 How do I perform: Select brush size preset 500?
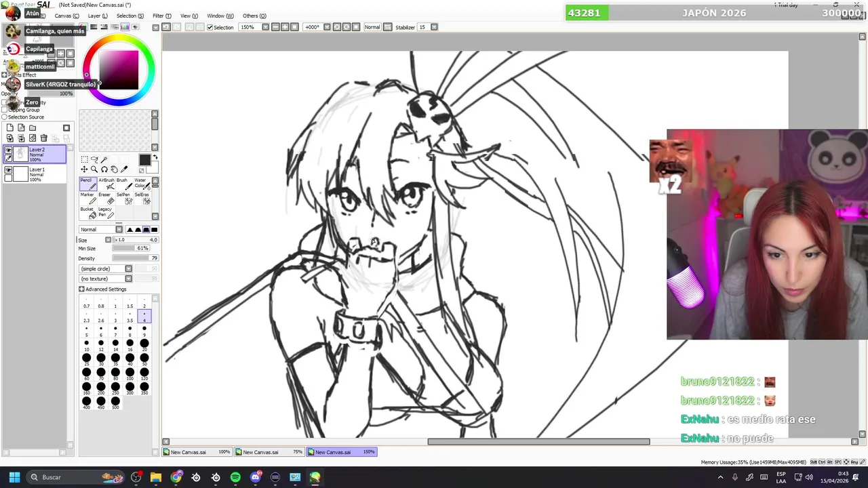(x=115, y=403)
